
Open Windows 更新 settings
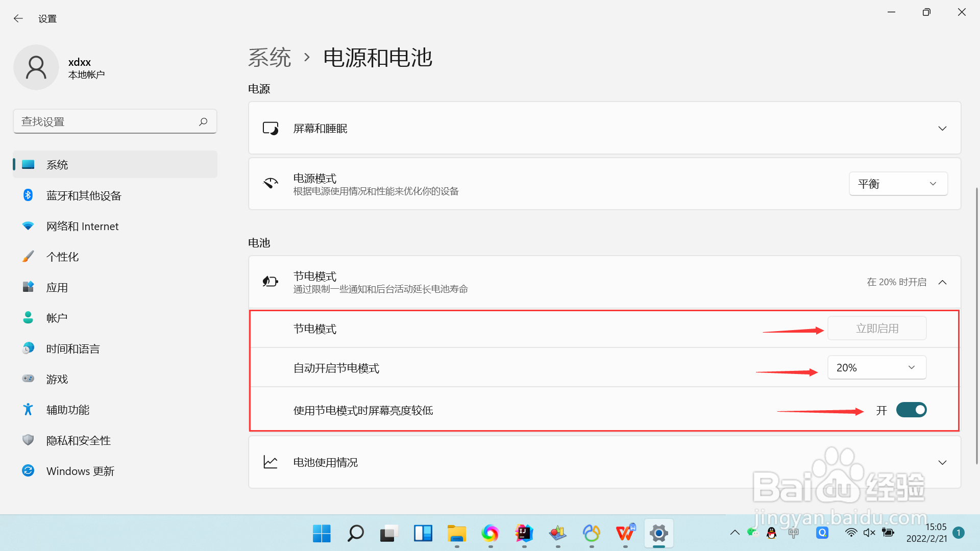click(80, 471)
